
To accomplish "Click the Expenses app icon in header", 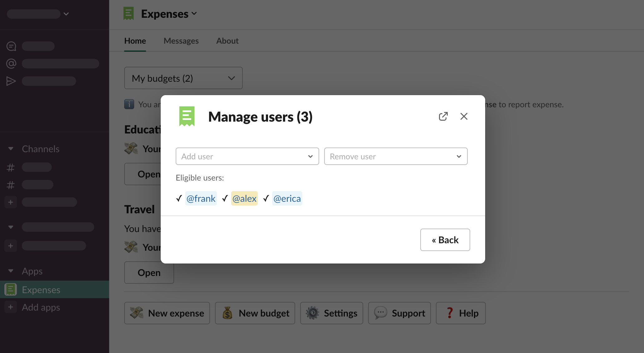I will pyautogui.click(x=129, y=14).
